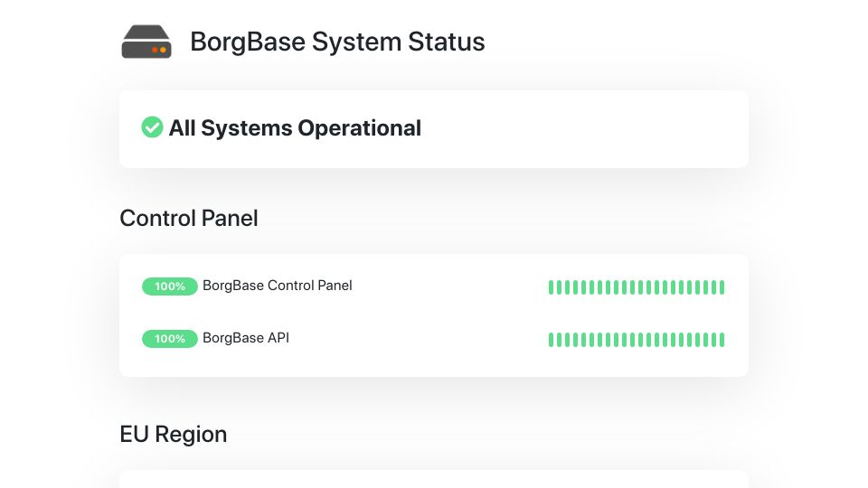Open the BorgBase System Status title
Viewport: 868px width, 488px height.
[337, 42]
